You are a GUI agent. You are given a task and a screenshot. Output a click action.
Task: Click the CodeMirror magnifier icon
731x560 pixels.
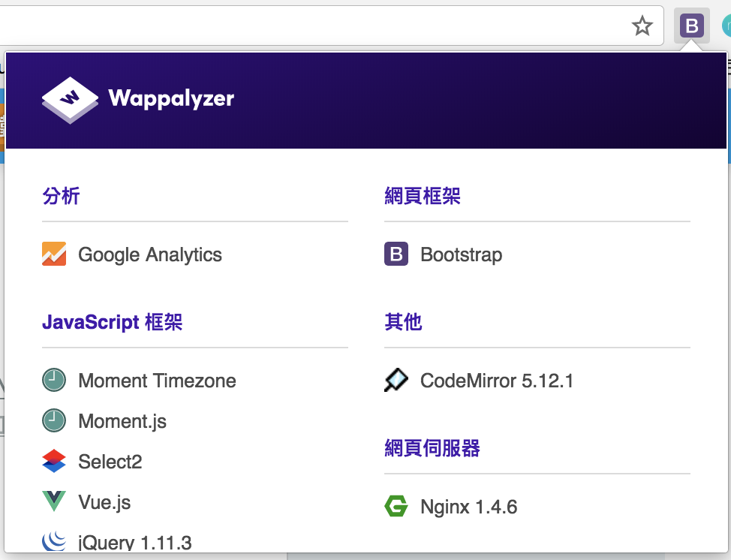click(x=396, y=380)
